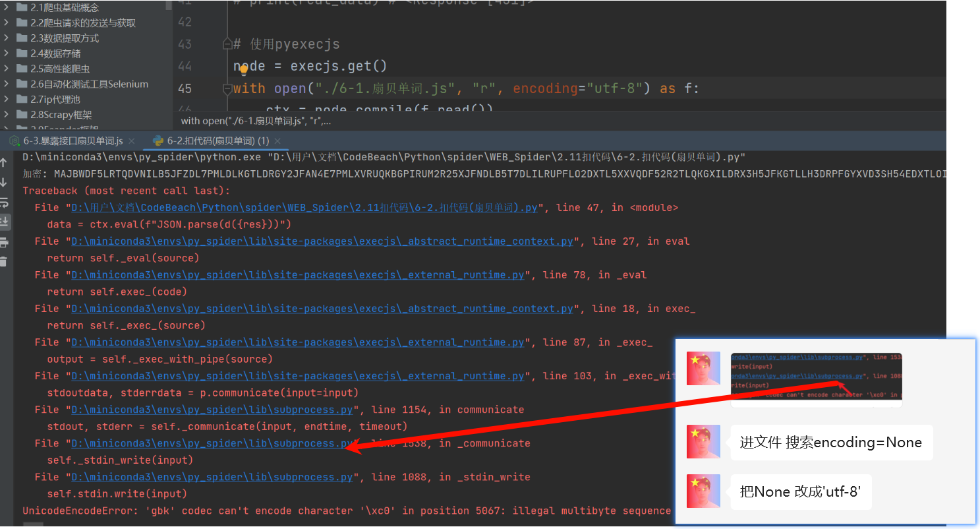Fold the comment block at line 43
This screenshot has width=980, height=529.
228,44
